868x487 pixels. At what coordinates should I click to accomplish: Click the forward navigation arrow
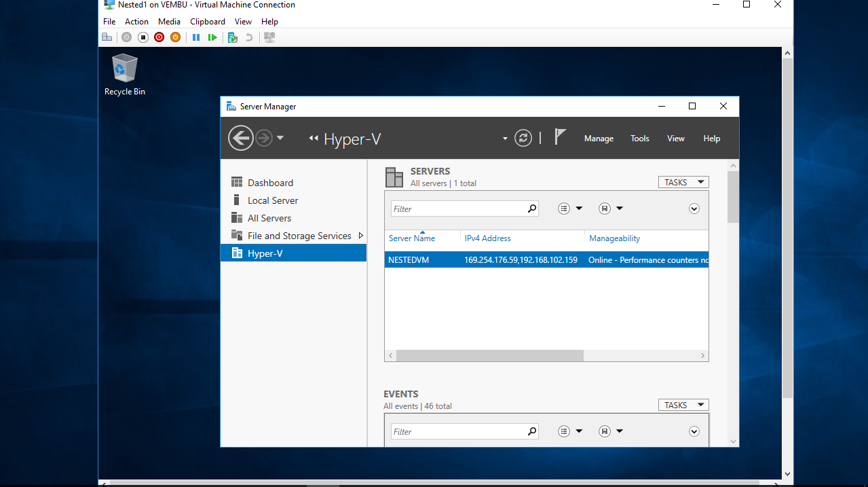(264, 138)
